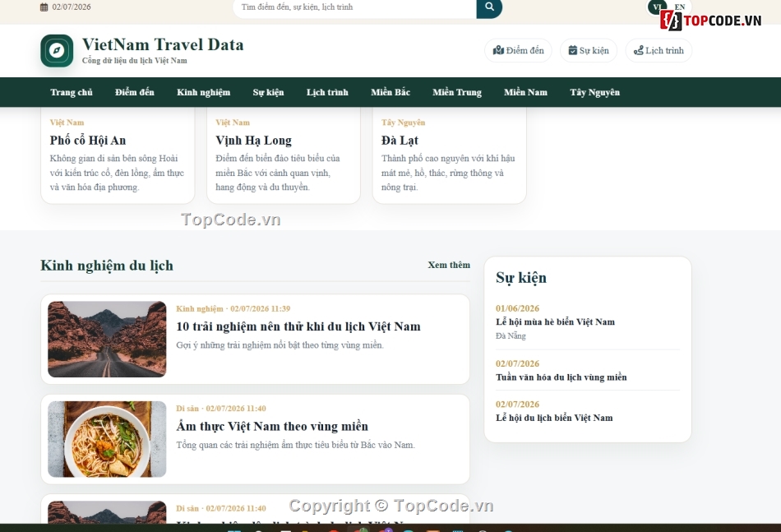
Task: Click the 01/06/2026 event date
Action: point(517,308)
